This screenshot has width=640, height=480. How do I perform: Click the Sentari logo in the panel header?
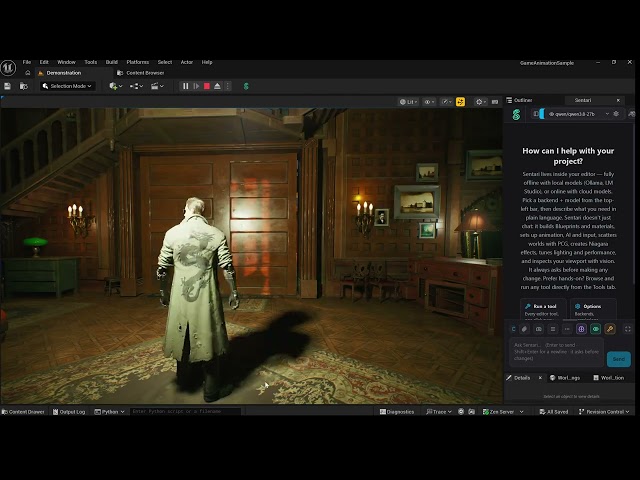(516, 115)
